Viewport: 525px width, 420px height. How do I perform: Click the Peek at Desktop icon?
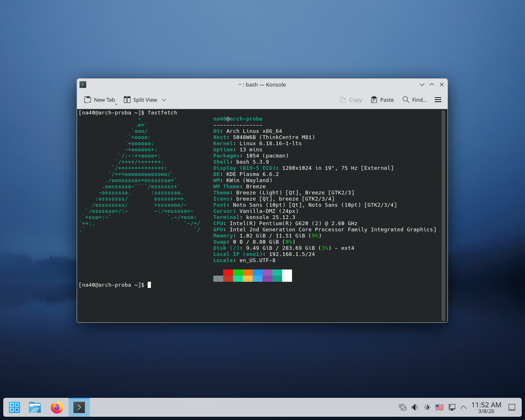(512, 407)
